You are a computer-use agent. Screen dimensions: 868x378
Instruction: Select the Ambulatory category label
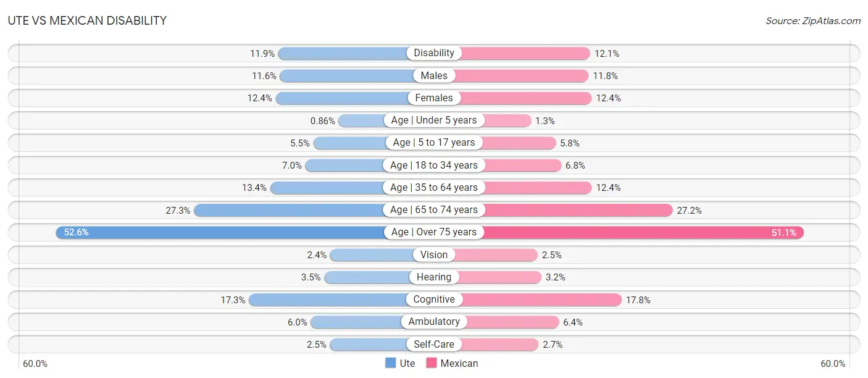point(434,322)
